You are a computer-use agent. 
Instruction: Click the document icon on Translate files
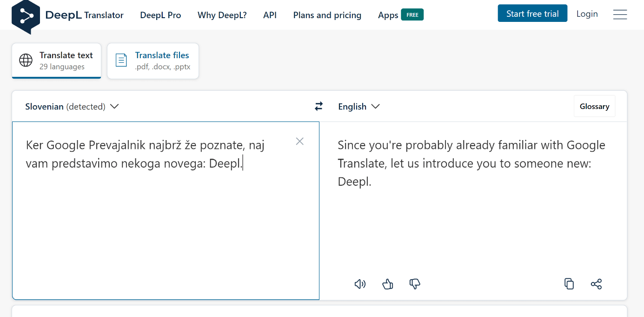coord(121,61)
